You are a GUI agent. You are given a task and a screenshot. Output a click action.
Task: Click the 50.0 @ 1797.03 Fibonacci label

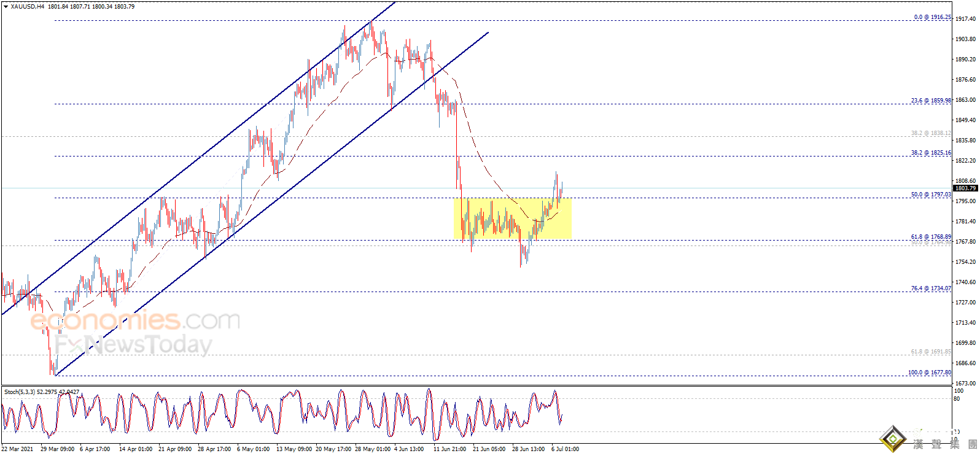click(931, 195)
